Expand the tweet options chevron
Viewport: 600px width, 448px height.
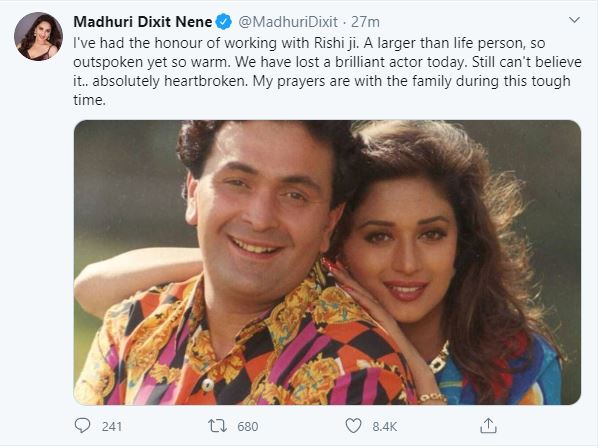click(x=574, y=20)
